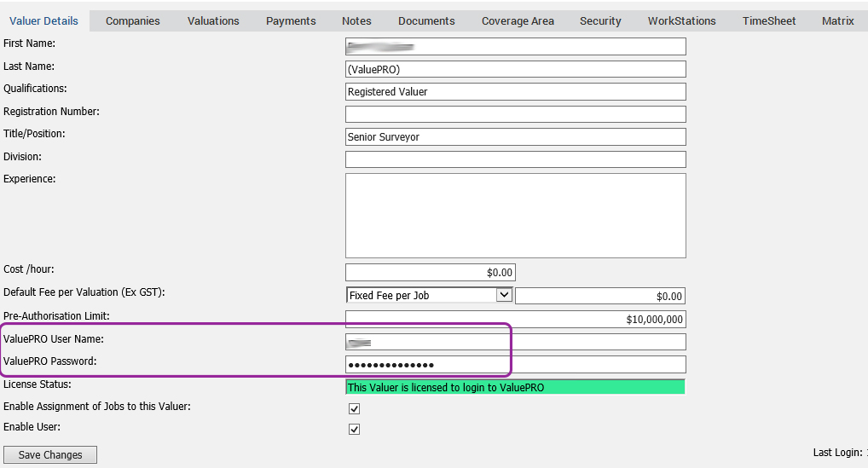Viewport: 868px width, 468px height.
Task: Click the Save Changes button
Action: [x=50, y=454]
